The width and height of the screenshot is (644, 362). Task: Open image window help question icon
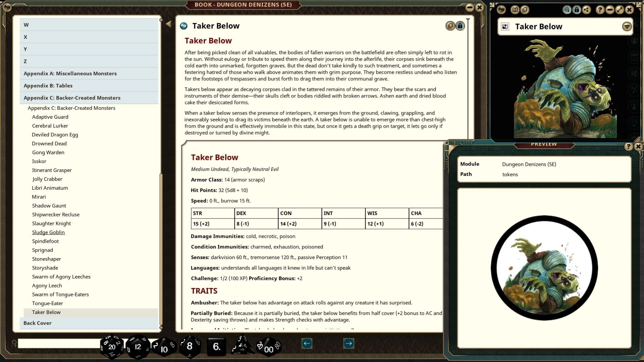600,10
